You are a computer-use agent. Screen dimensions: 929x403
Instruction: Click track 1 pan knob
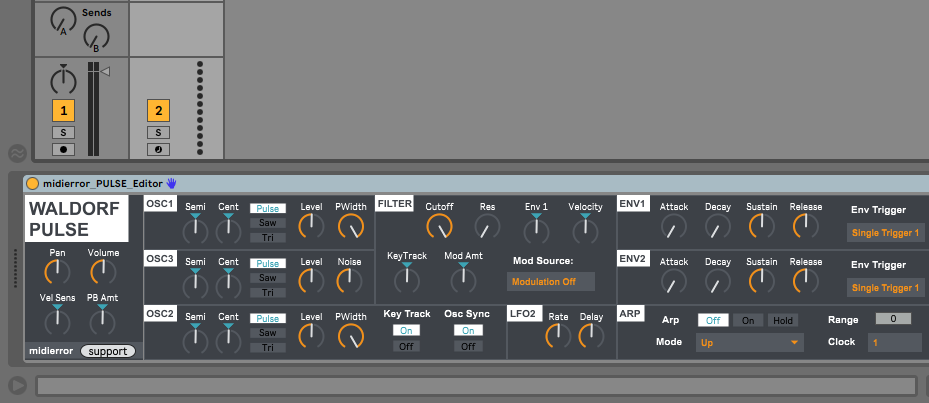click(63, 79)
